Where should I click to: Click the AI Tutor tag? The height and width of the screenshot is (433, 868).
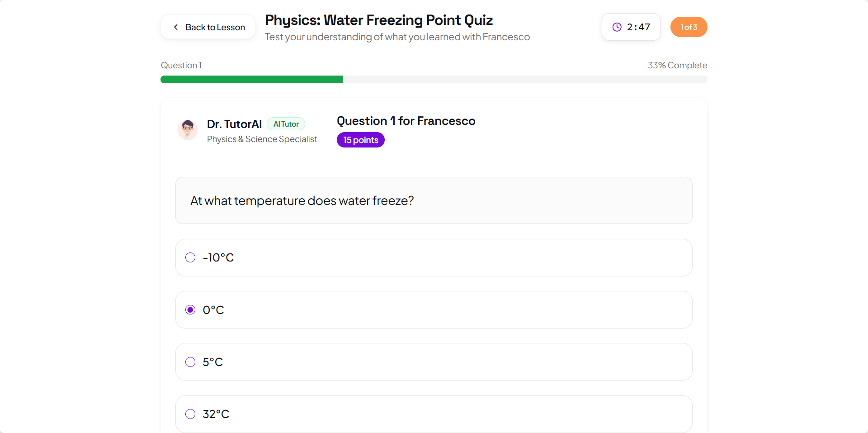pos(286,124)
